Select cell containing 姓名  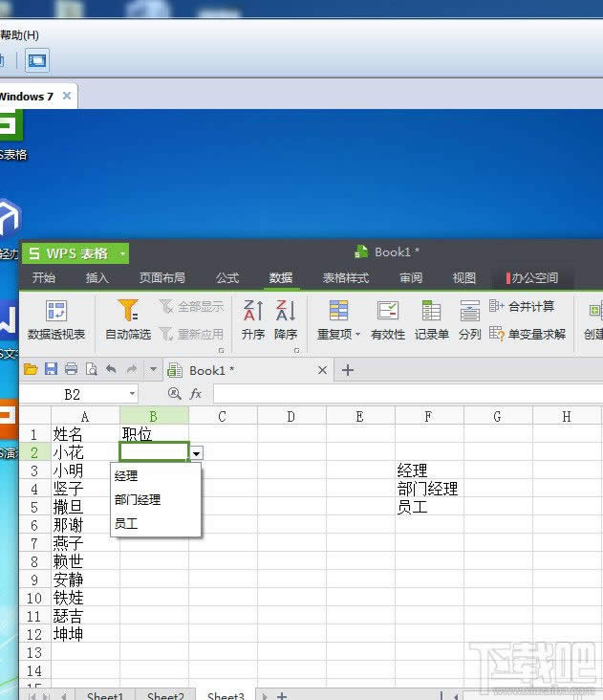click(x=85, y=434)
